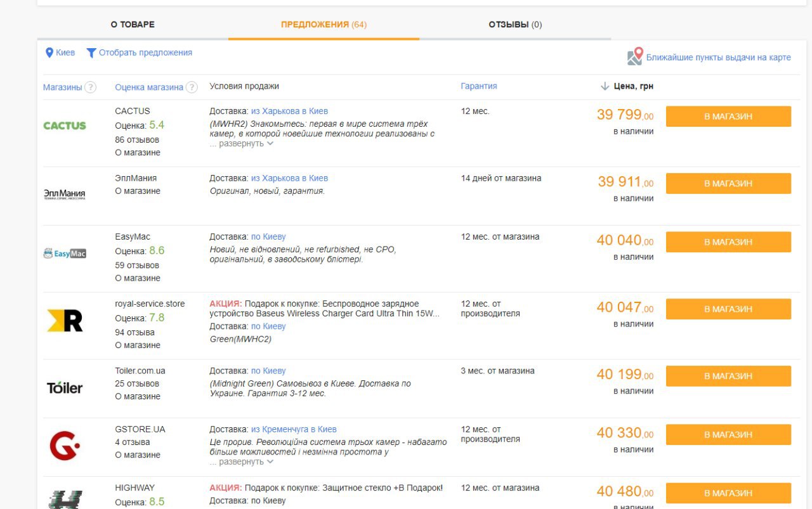Open CACTUS delivery link из Харькова в Киев
812x509 pixels.
289,111
